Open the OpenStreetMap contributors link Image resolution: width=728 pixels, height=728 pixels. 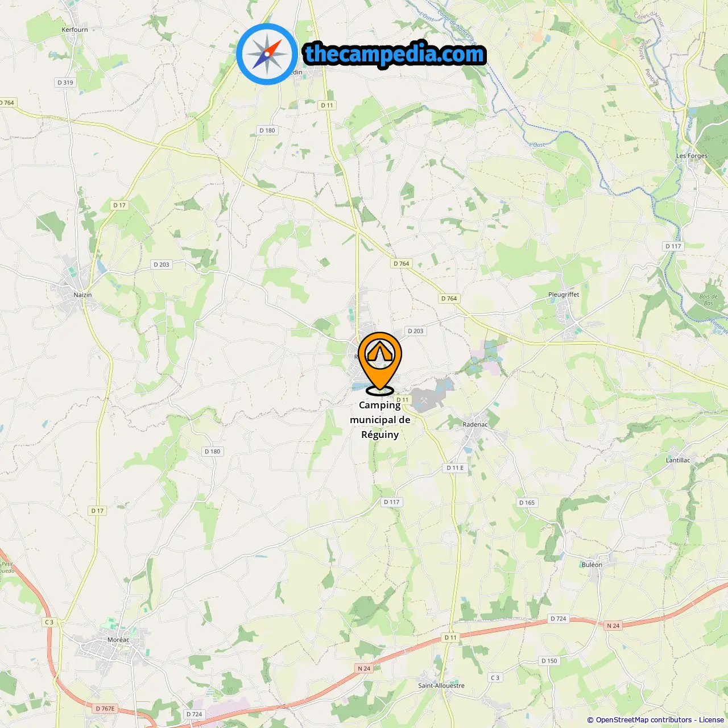pyautogui.click(x=643, y=720)
